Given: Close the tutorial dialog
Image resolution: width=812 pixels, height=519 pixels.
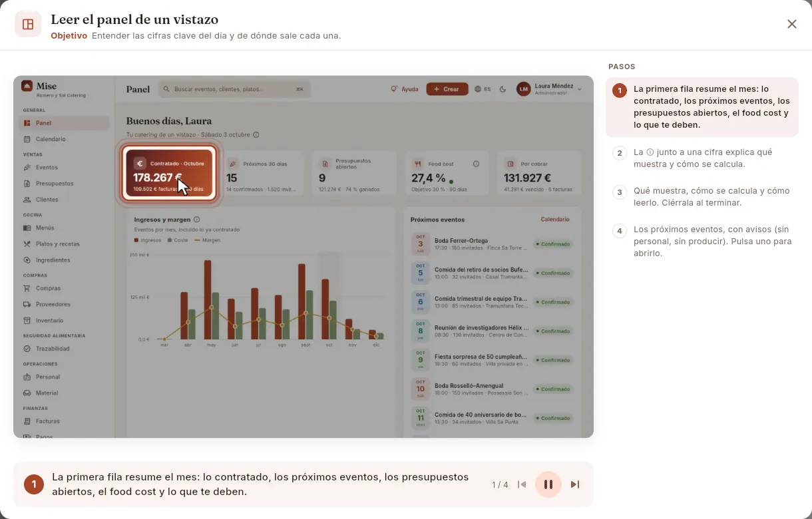Looking at the screenshot, I should [x=791, y=24].
